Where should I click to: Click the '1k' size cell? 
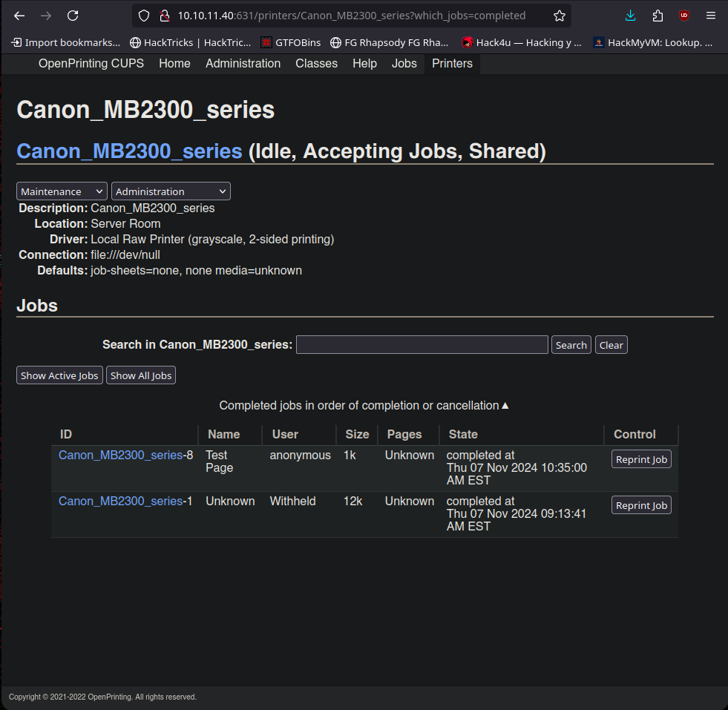(x=350, y=456)
